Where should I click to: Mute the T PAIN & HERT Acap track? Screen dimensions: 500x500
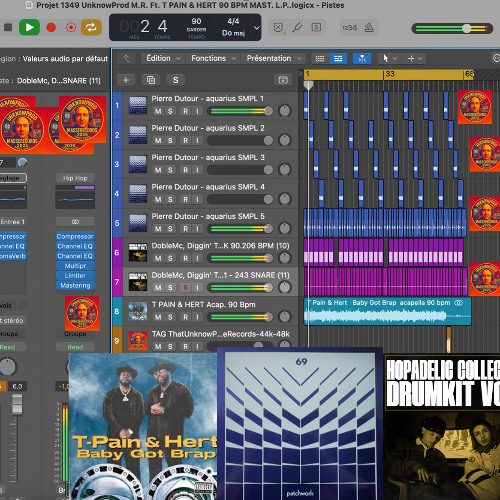point(158,317)
